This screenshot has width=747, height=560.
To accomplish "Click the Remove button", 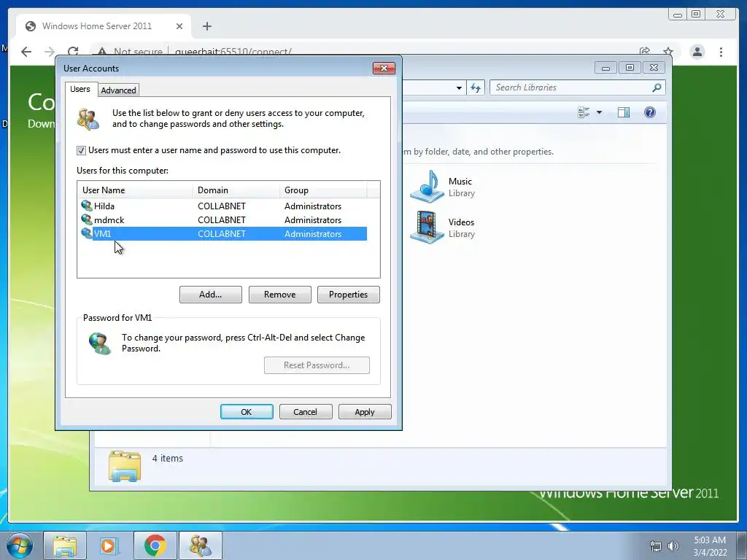I will tap(279, 295).
